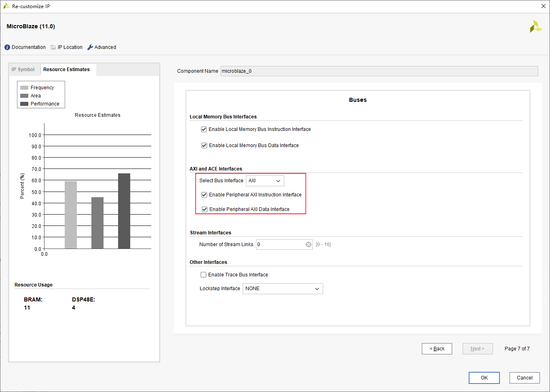Toggle Enable Local Memory Bus Instruction Interface
This screenshot has width=550, height=392.
pos(204,129)
